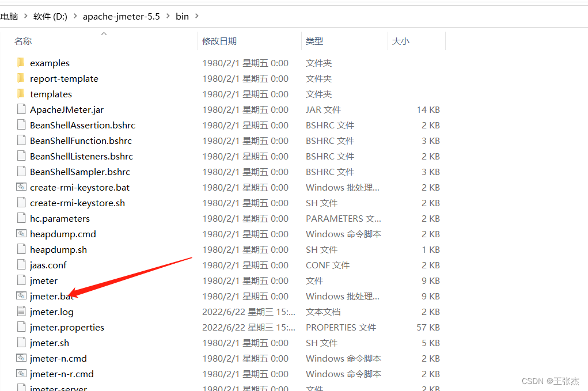Viewport: 588px width, 391px height.
Task: Expand chevron after bin in path
Action: (197, 16)
